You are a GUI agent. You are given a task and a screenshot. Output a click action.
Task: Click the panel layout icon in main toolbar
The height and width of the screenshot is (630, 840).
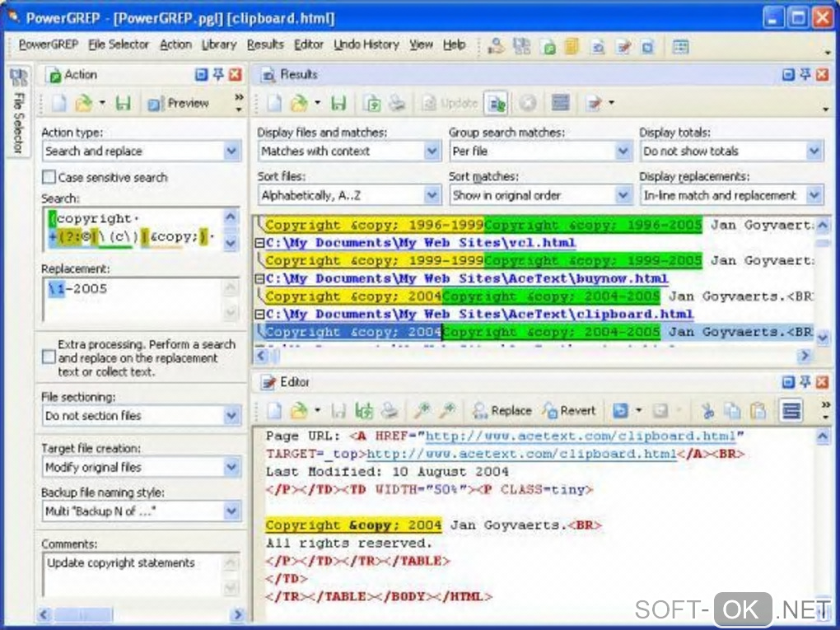tap(680, 47)
